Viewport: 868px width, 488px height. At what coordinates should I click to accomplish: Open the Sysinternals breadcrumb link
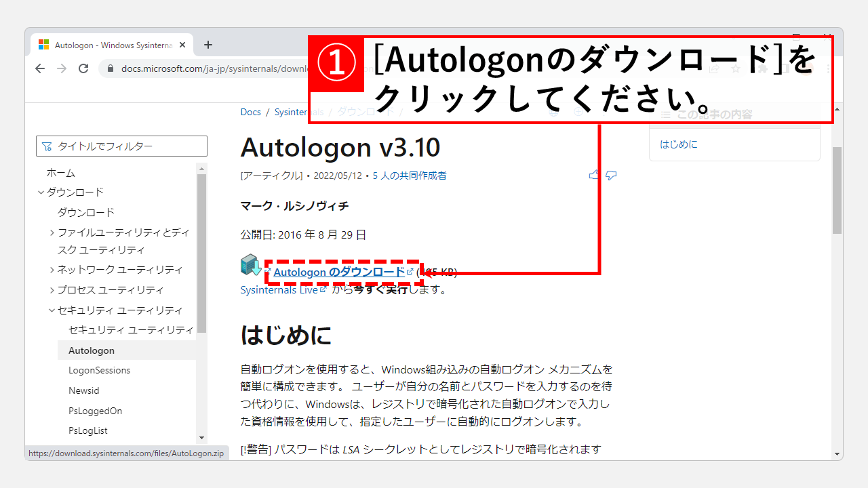tap(299, 112)
